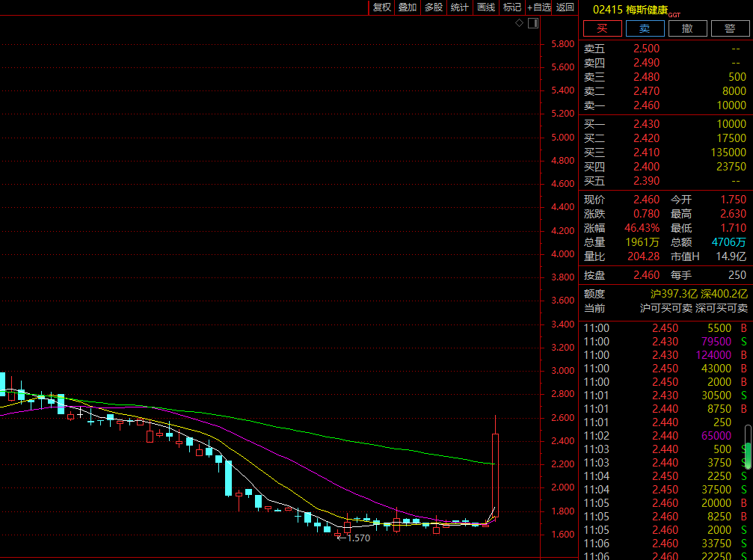Select the 买五 price 2.390

tap(646, 181)
